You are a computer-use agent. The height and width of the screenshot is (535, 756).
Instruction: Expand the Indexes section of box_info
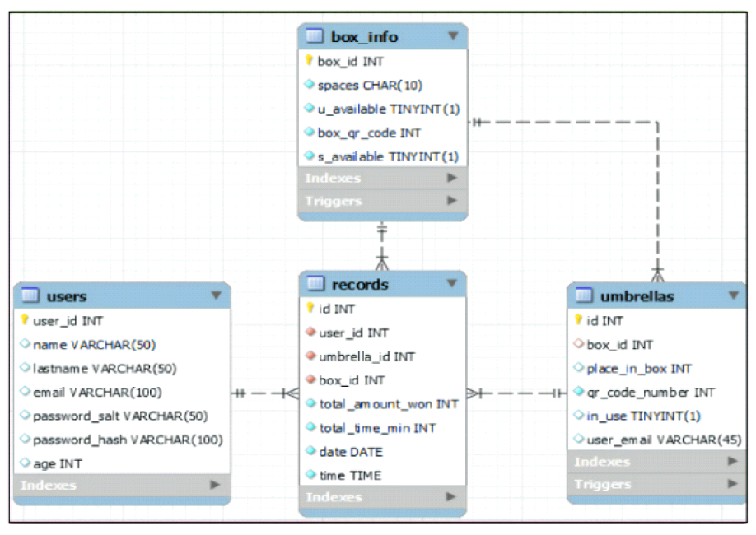pyautogui.click(x=451, y=178)
